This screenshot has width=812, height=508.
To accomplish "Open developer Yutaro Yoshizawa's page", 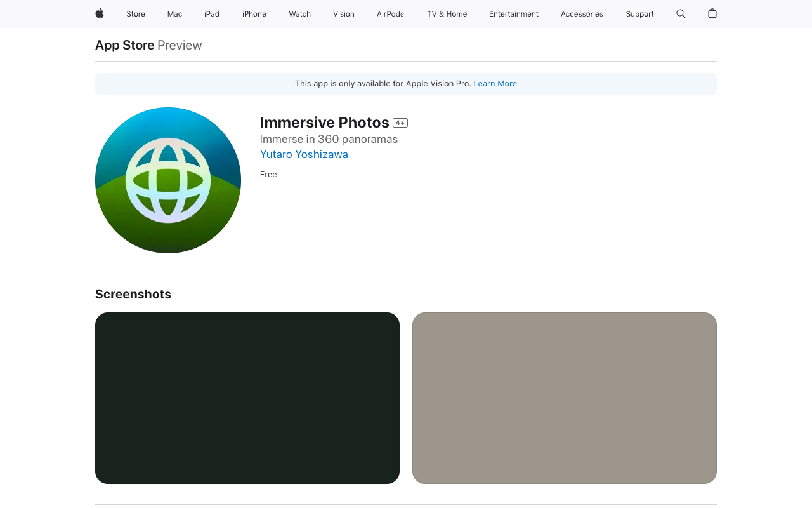I will pyautogui.click(x=304, y=154).
